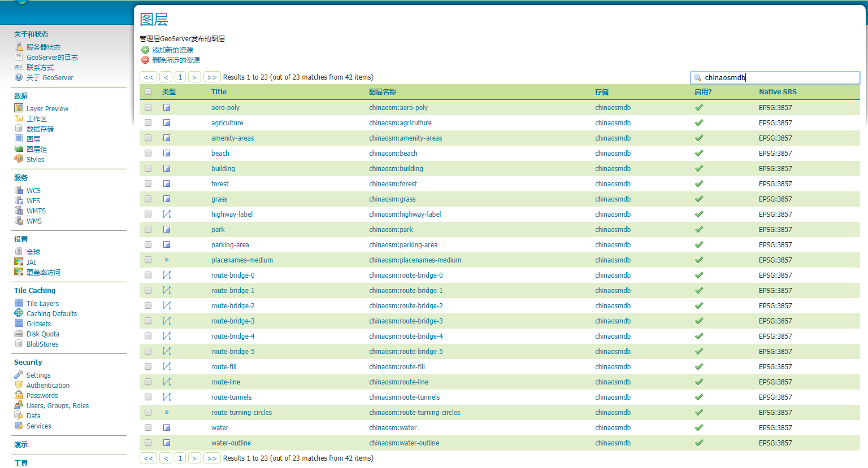Open Gridsets in Tile Caching menu
Viewport: 868px width, 468px height.
point(38,323)
